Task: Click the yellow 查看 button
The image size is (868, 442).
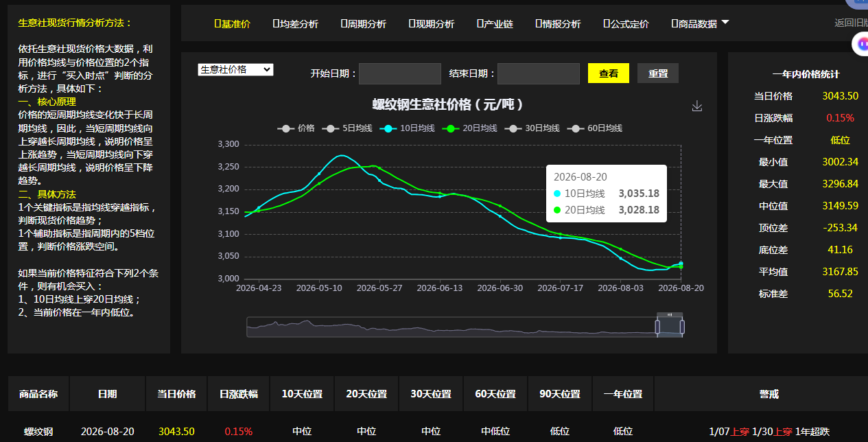Action: pyautogui.click(x=609, y=73)
